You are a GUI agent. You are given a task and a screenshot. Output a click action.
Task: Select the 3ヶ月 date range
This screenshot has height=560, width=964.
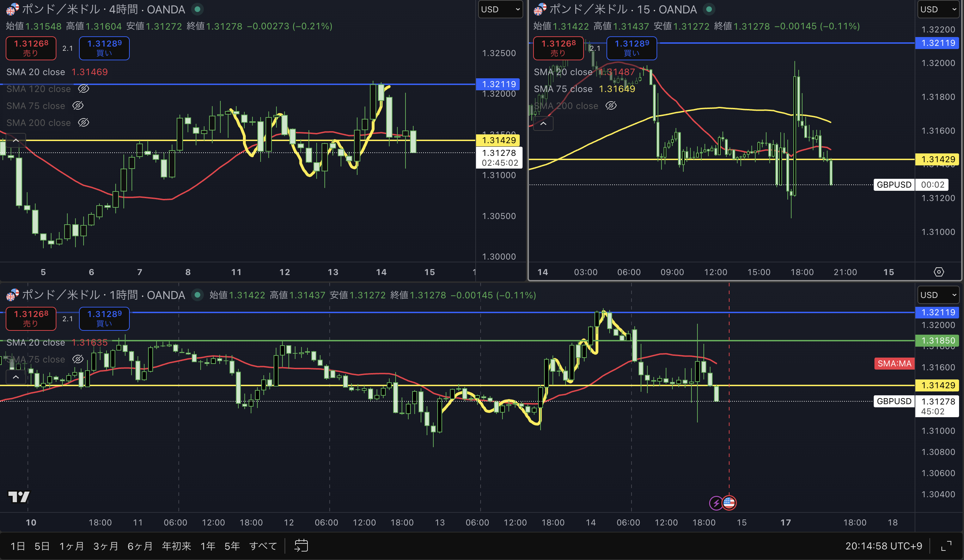(x=105, y=546)
